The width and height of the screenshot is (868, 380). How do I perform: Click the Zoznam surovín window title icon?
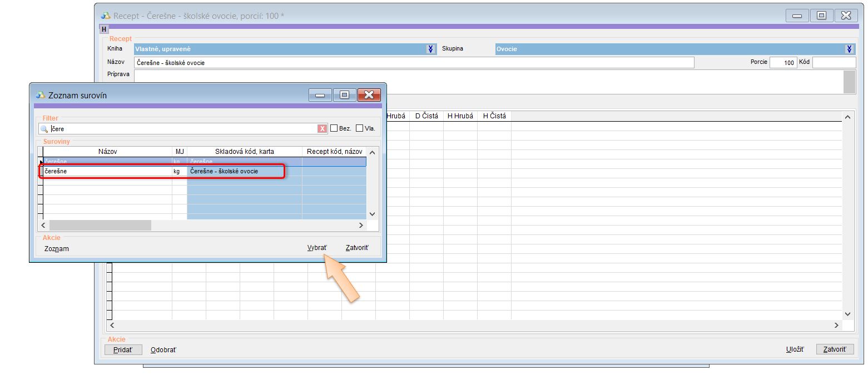pyautogui.click(x=40, y=95)
